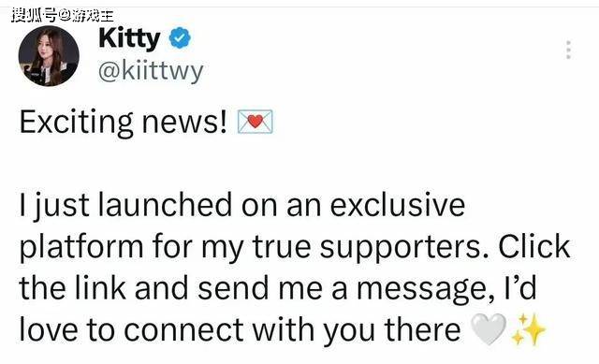The width and height of the screenshot is (599, 364).
Task: Click the word "launched" in the tweet
Action: tap(165, 205)
